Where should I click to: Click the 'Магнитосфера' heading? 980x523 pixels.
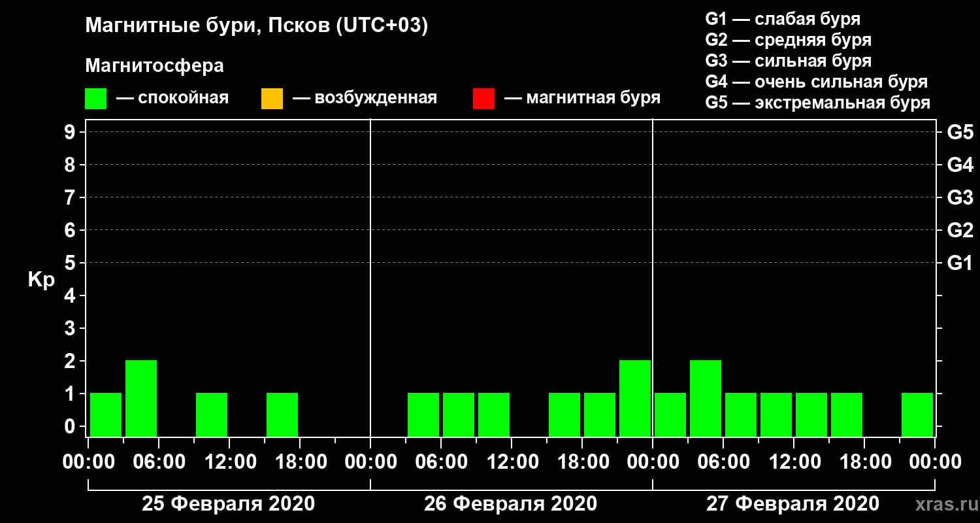[x=154, y=65]
